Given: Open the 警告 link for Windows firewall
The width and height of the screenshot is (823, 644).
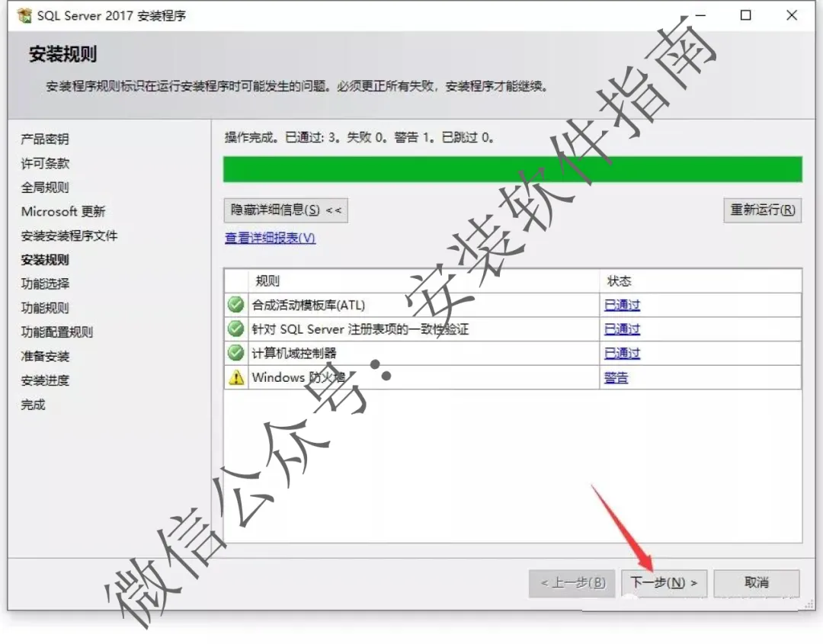Looking at the screenshot, I should pyautogui.click(x=616, y=377).
